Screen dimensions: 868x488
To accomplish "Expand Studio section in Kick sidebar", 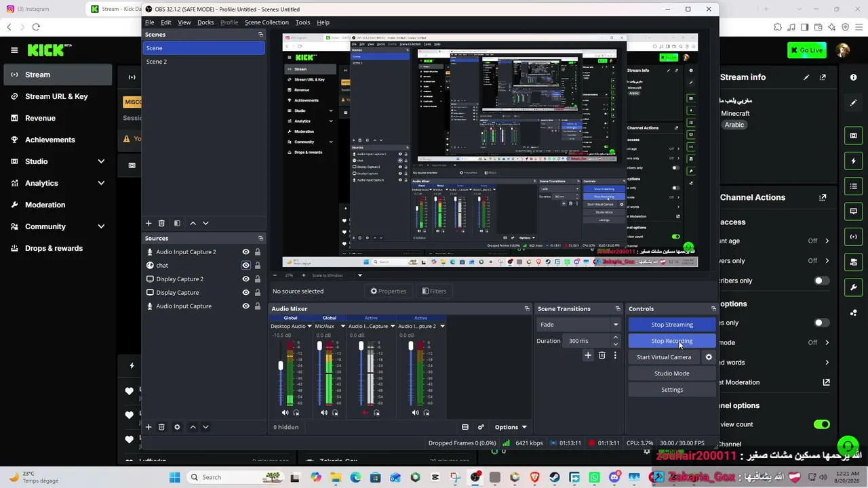I will pos(101,161).
